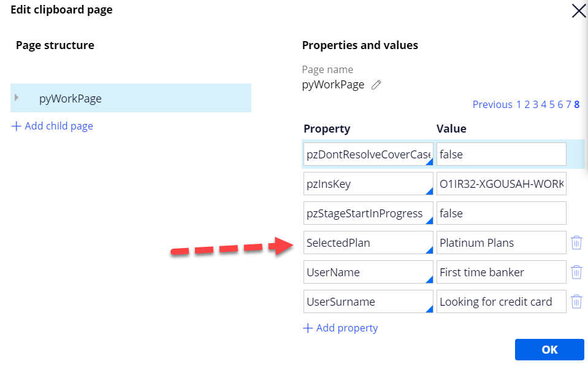Edit page name with pencil icon
The width and height of the screenshot is (588, 380).
tap(376, 85)
